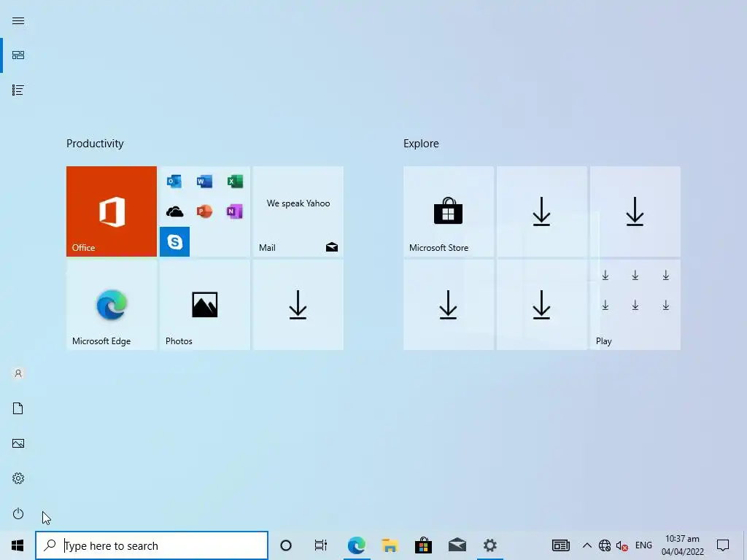Viewport: 747px width, 560px height.
Task: Open Settings from the Start sidebar
Action: 18,478
